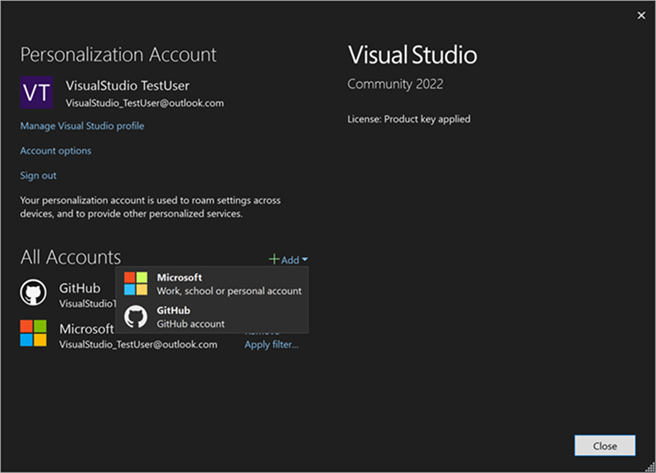656x473 pixels.
Task: Click the VisualStudio TestUser profile name
Action: [x=126, y=85]
